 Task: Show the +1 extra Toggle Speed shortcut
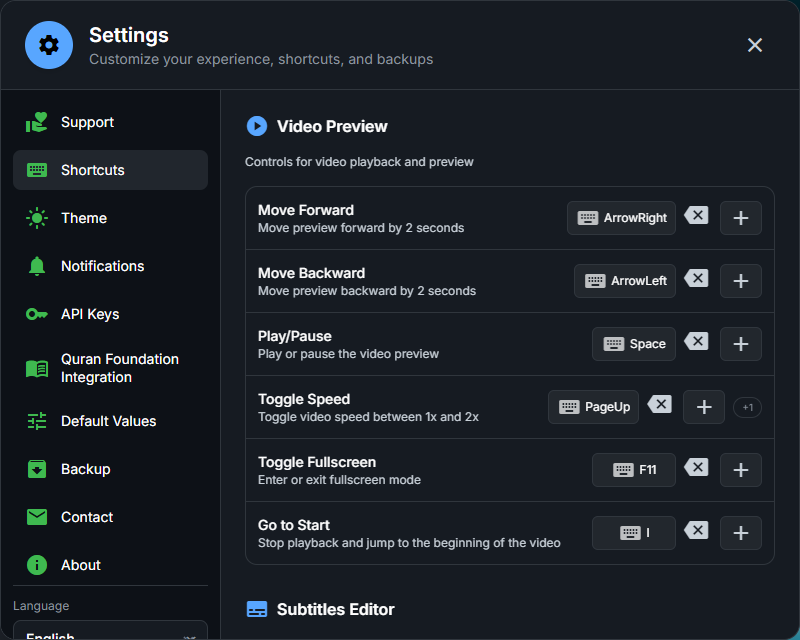tap(747, 407)
